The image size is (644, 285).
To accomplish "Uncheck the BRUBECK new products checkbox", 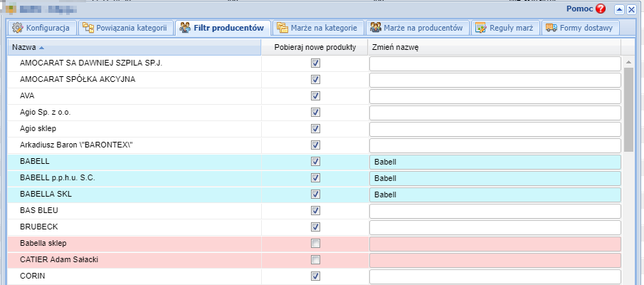I will [315, 227].
